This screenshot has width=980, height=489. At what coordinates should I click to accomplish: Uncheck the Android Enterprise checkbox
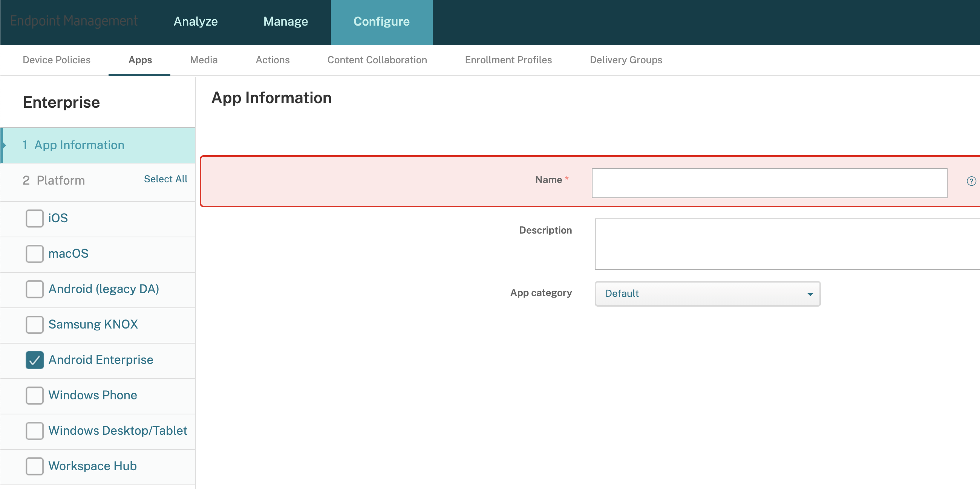pyautogui.click(x=34, y=360)
